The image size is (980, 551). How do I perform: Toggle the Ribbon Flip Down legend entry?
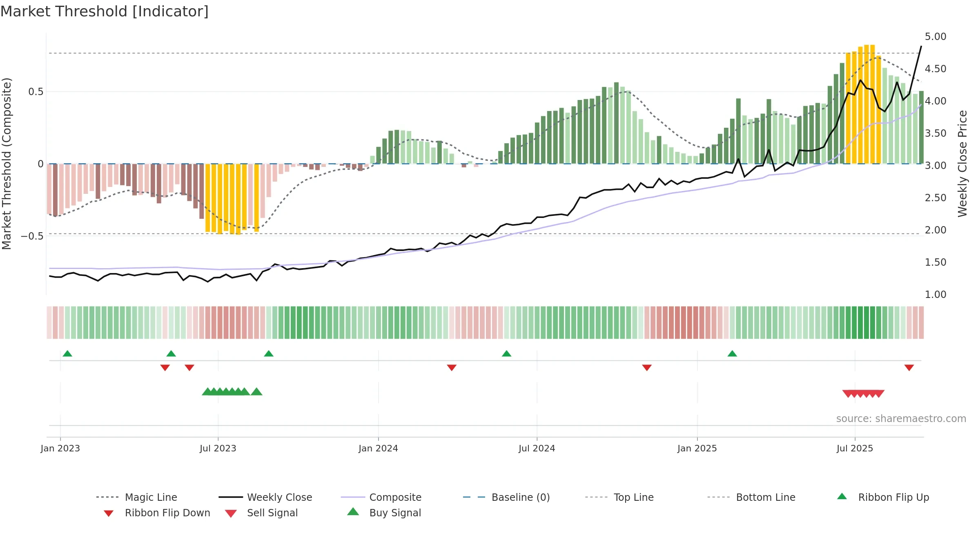pyautogui.click(x=157, y=513)
